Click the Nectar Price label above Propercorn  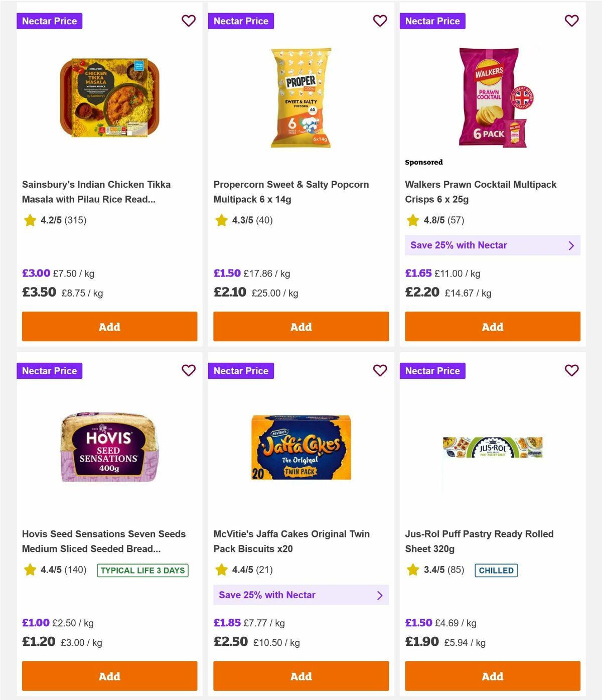[x=241, y=21]
